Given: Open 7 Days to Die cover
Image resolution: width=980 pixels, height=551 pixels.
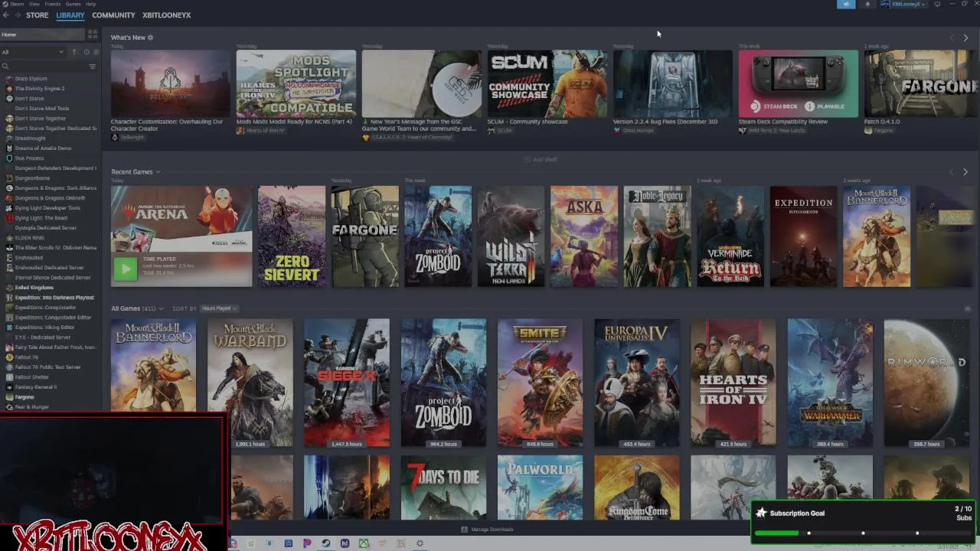Looking at the screenshot, I should (443, 487).
